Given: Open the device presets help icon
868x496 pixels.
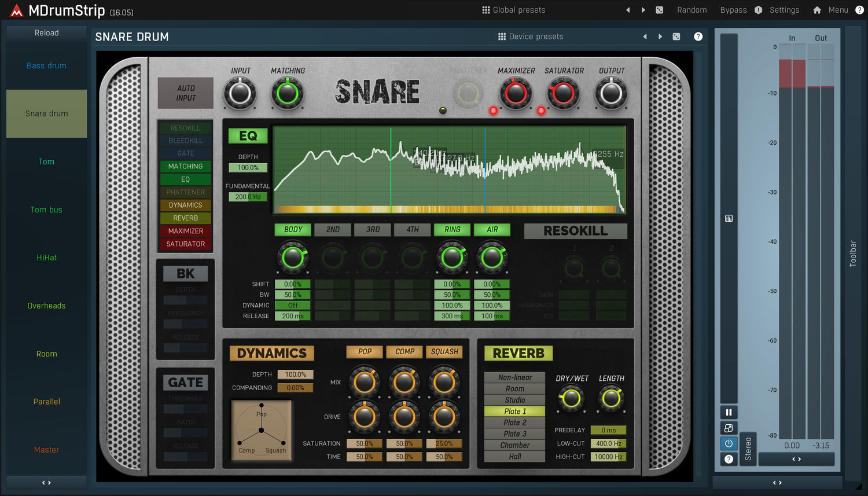Looking at the screenshot, I should pos(698,36).
